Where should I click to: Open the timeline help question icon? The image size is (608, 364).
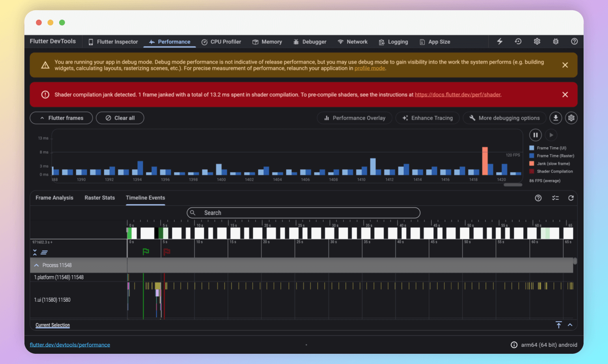[538, 198]
